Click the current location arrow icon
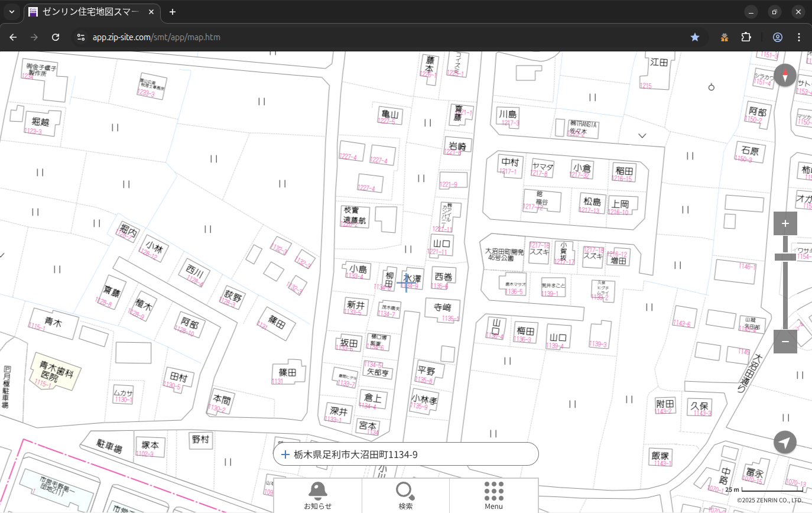812x513 pixels. click(785, 442)
